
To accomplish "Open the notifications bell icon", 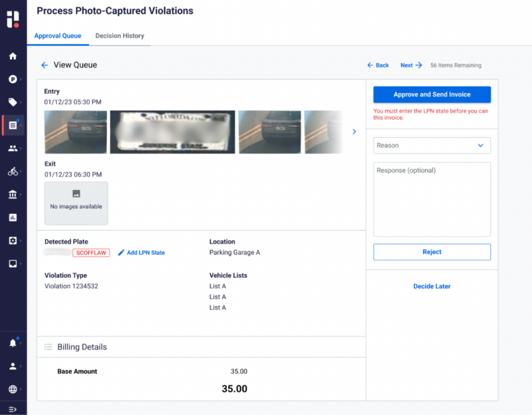I will (13, 343).
